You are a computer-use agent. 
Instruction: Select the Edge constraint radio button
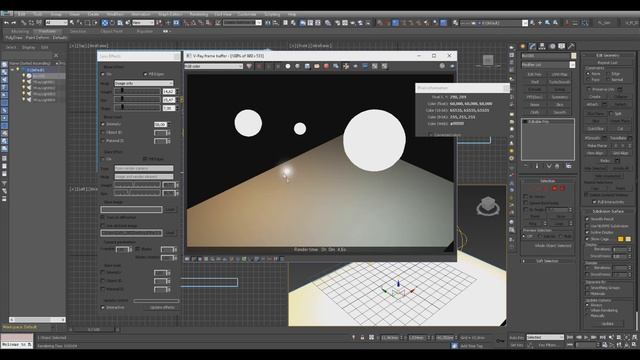coord(608,74)
